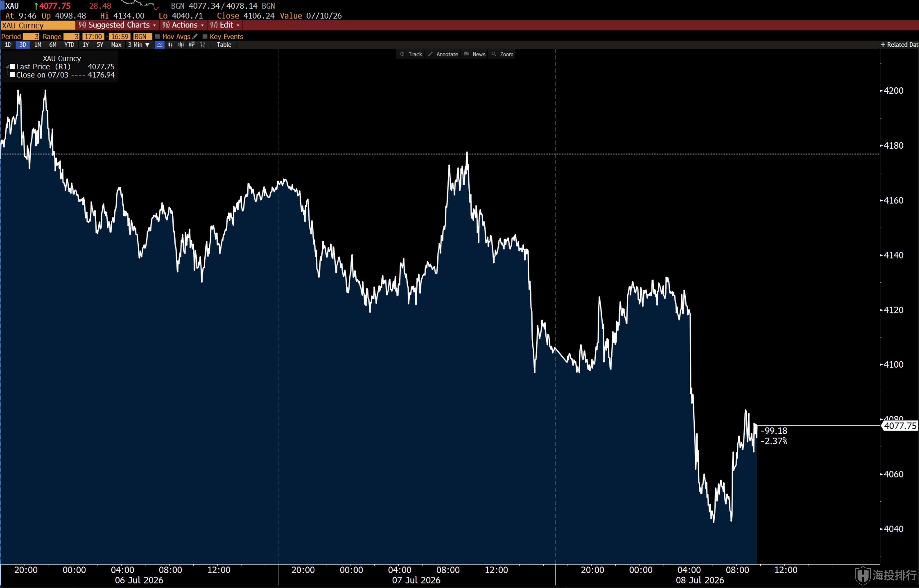Screen dimensions: 919x588
Task: Select the line chart style icon
Action: point(160,45)
